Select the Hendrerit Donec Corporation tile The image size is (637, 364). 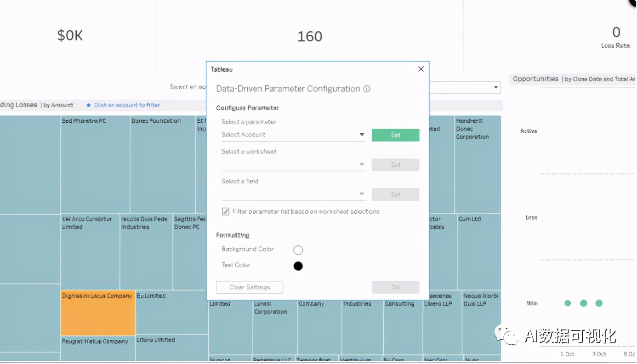[x=478, y=164]
